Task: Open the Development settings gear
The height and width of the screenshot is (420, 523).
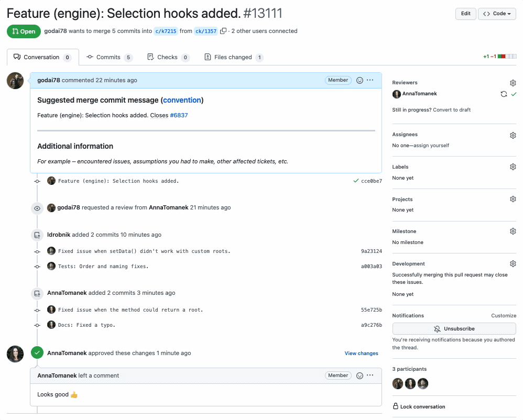Action: 513,263
